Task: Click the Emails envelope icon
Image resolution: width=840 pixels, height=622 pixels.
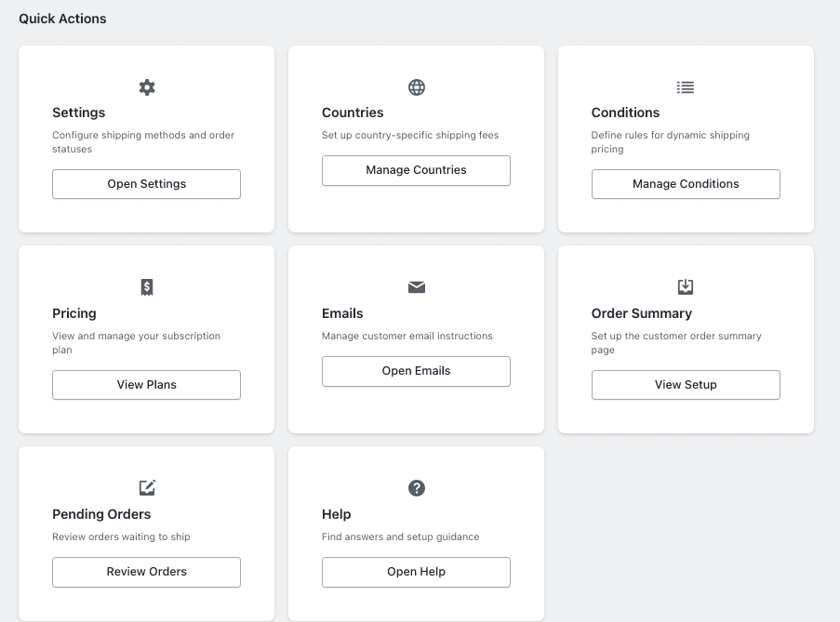Action: pos(417,287)
